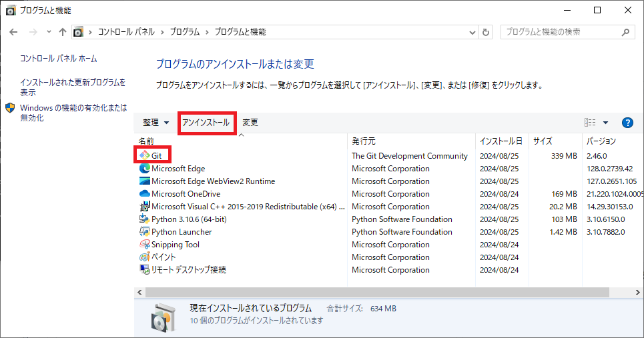Go up one folder level with up arrow

(63, 32)
